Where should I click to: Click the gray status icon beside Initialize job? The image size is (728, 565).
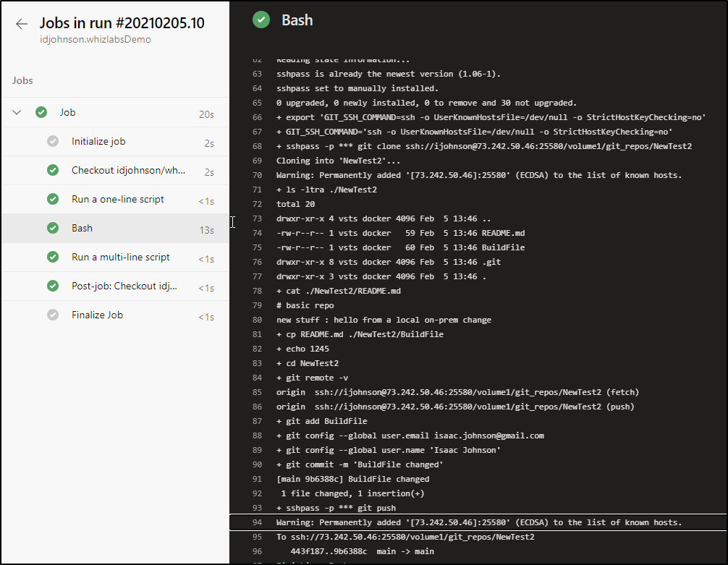tap(53, 141)
